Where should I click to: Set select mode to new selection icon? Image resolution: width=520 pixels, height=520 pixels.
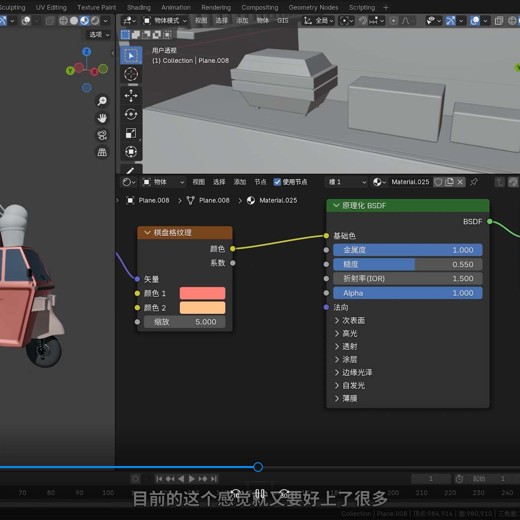125,35
